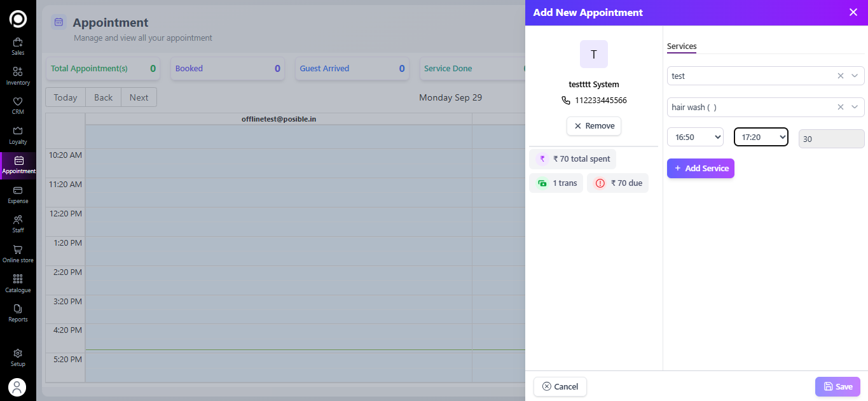Image resolution: width=868 pixels, height=401 pixels.
Task: Click the user profile avatar icon
Action: [17, 387]
